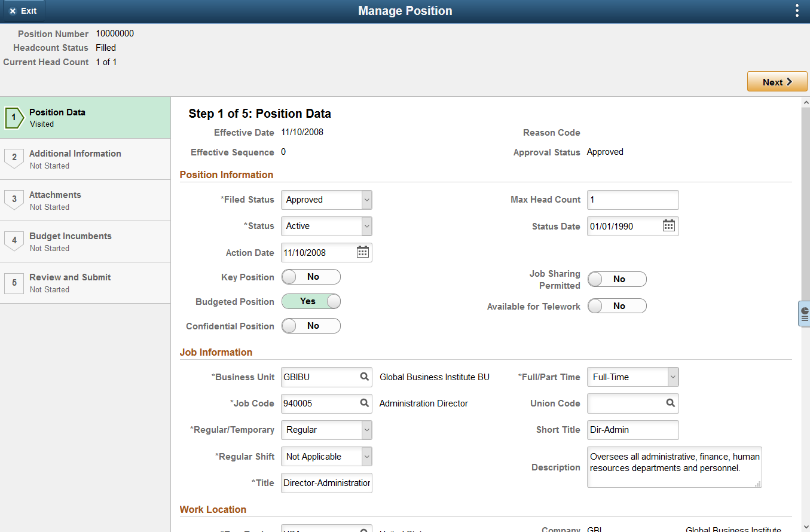Look up Job Code with search icon
810x532 pixels.
[x=364, y=403]
